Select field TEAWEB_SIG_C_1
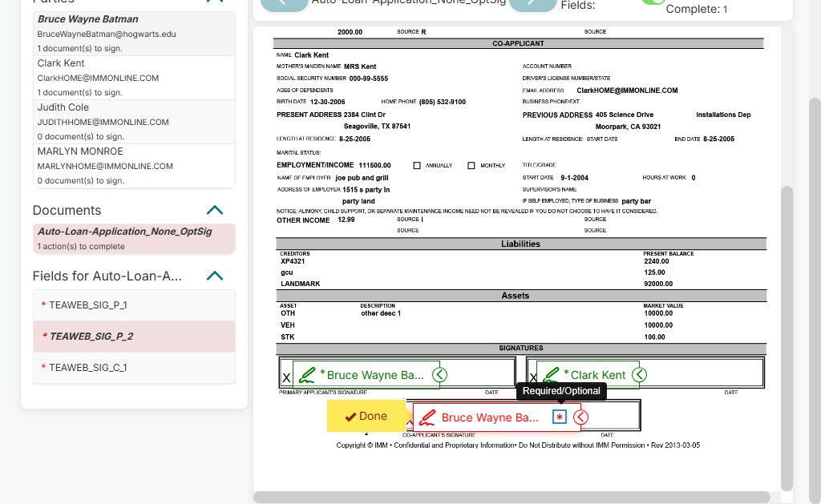Viewport: 821px width, 504px height. click(134, 368)
